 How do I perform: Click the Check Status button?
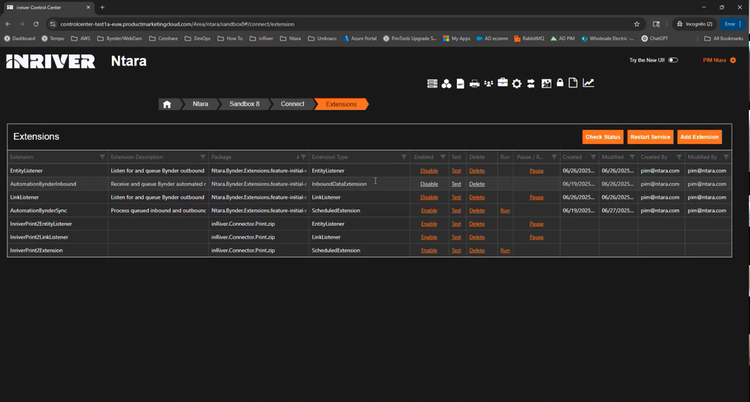[603, 137]
